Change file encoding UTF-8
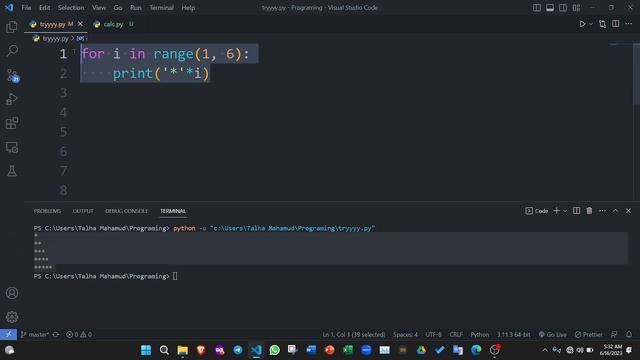The image size is (640, 360). tap(433, 334)
